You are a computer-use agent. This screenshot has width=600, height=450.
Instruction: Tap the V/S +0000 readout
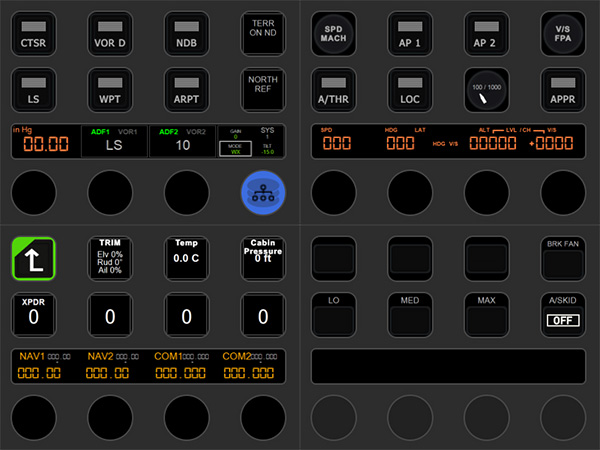[x=551, y=140]
